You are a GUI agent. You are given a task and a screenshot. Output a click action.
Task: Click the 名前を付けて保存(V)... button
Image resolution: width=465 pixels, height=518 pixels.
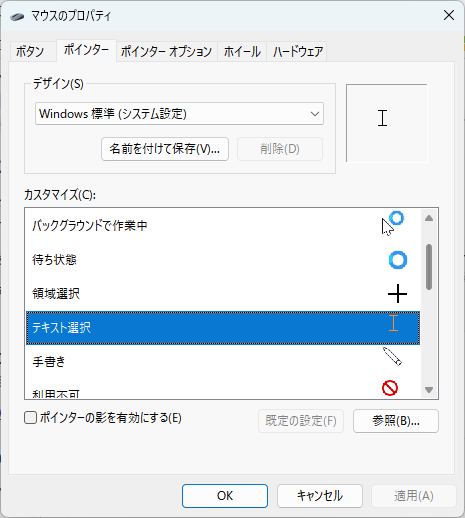click(165, 149)
